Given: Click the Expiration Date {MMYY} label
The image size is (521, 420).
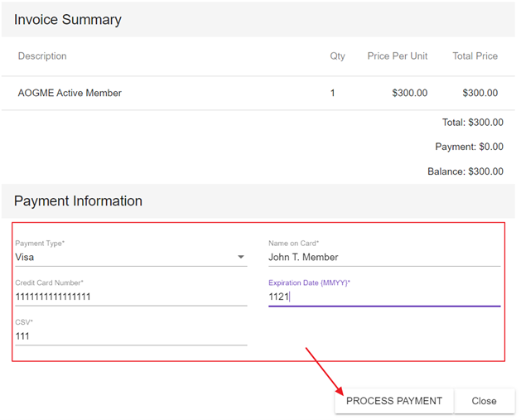Looking at the screenshot, I should click(309, 282).
